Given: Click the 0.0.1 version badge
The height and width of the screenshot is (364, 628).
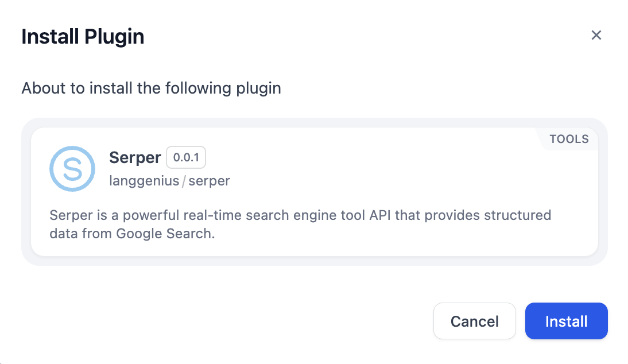Looking at the screenshot, I should point(186,157).
